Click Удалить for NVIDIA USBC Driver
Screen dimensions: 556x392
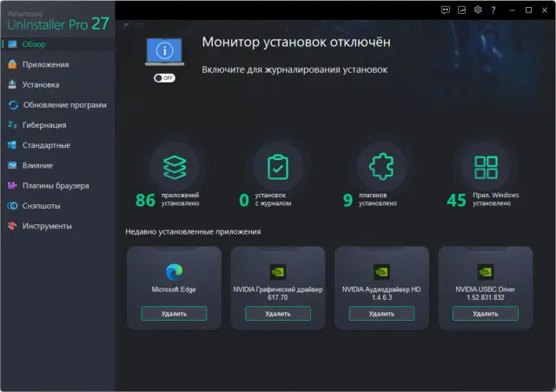486,314
